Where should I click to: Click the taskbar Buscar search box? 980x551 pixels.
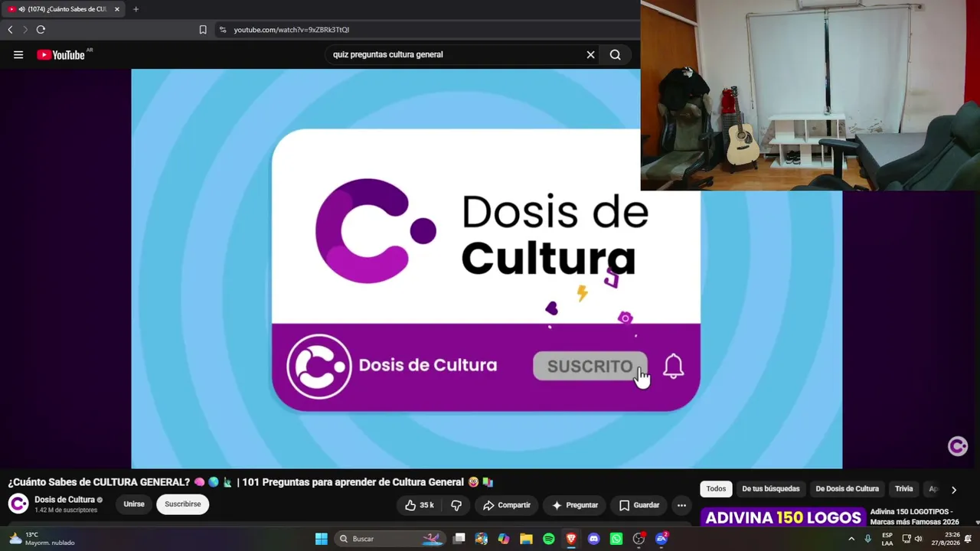click(390, 539)
